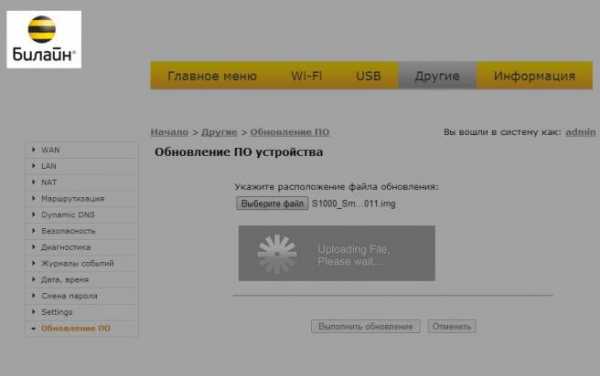
Task: Switch to Информация tab
Action: pyautogui.click(x=534, y=76)
